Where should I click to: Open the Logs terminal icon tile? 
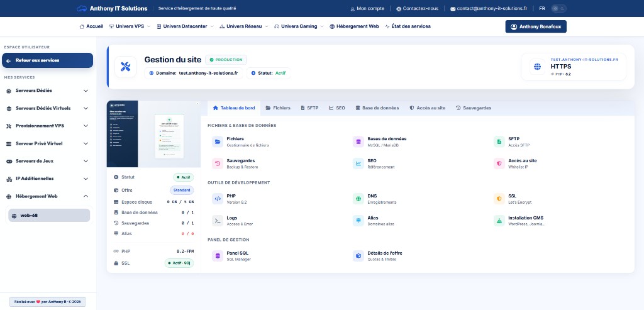(217, 221)
